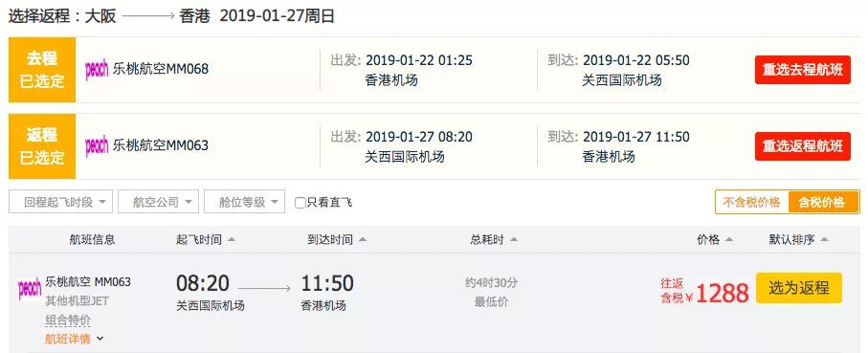
Task: Select 选为返程 for the 1288 fare
Action: 799,288
